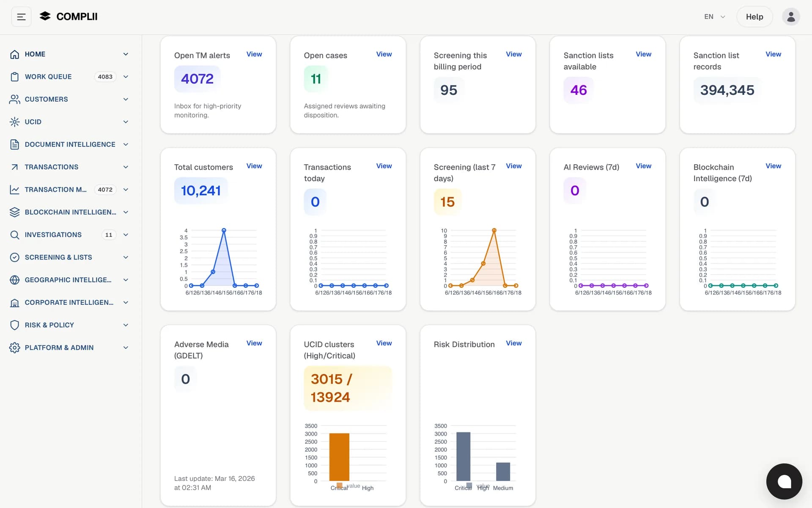The height and width of the screenshot is (508, 812).
Task: View Screening this billing period
Action: click(514, 54)
